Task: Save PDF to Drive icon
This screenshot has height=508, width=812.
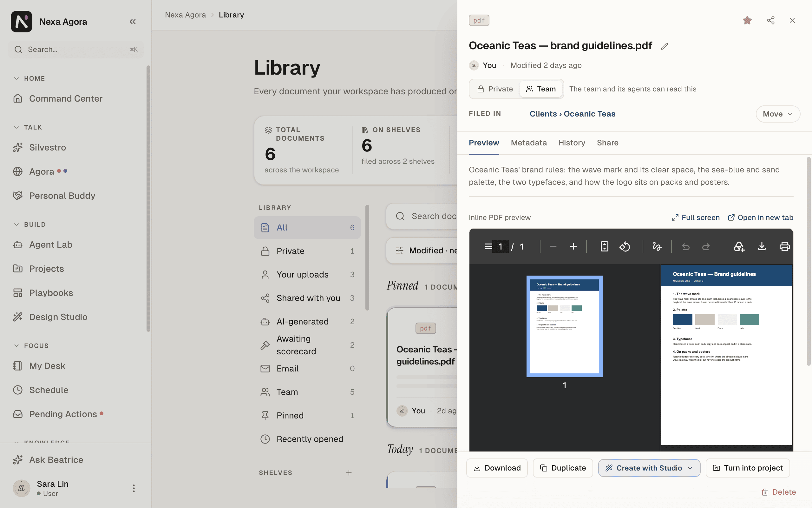Action: [739, 247]
